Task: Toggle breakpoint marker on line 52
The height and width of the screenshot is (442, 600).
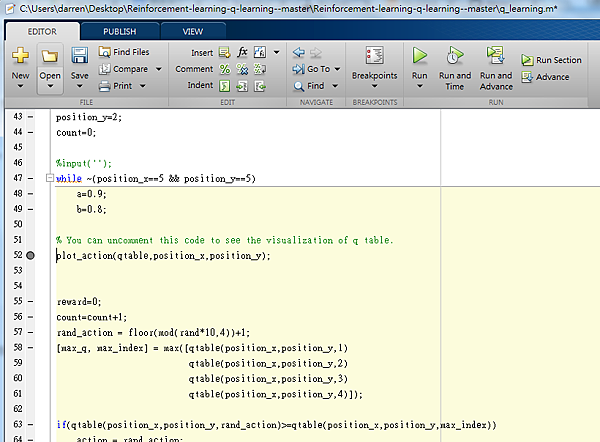Action: click(31, 256)
